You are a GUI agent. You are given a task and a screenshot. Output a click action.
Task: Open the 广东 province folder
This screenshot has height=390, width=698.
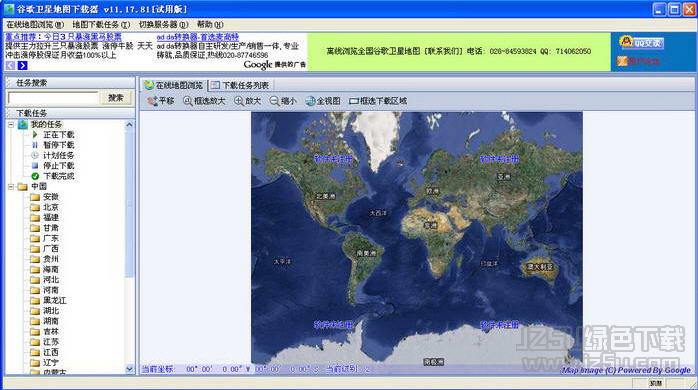click(x=51, y=238)
